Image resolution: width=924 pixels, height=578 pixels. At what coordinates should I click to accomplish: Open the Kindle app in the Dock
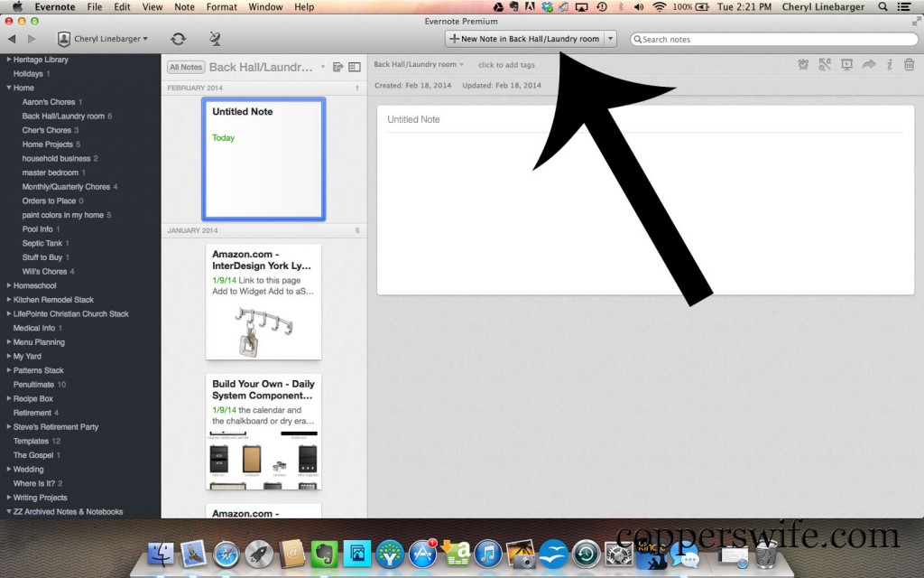point(651,555)
